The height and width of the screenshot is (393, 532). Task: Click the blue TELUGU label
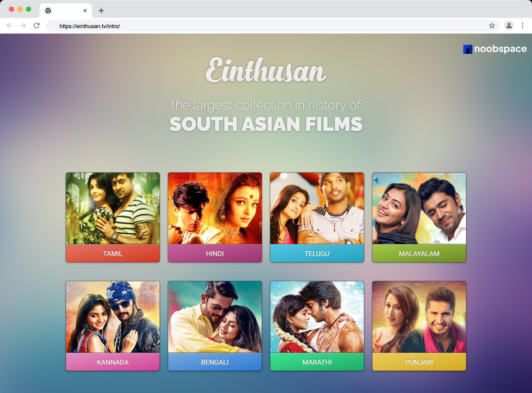tap(317, 253)
